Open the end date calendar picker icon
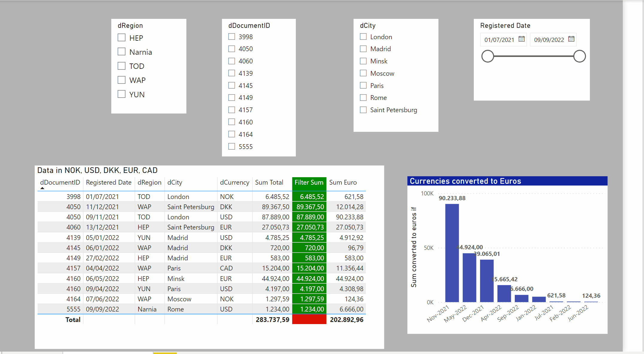Viewport: 644px width, 354px height. 571,39
